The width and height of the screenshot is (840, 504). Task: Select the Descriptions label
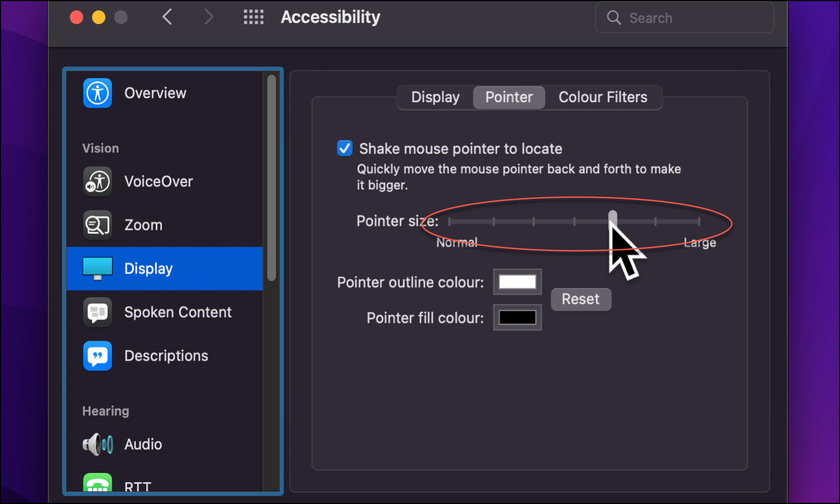pyautogui.click(x=166, y=355)
